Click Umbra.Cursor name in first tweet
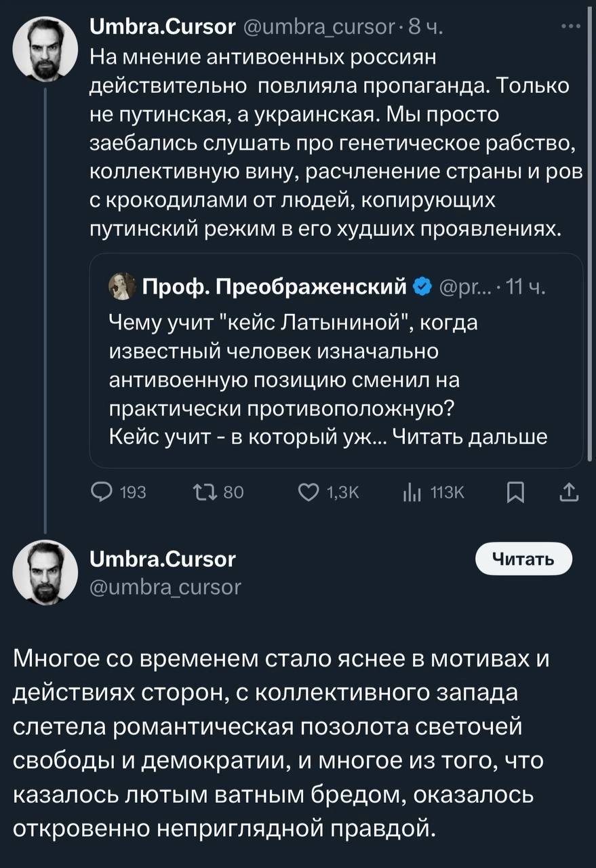This screenshot has width=596, height=868. click(163, 27)
